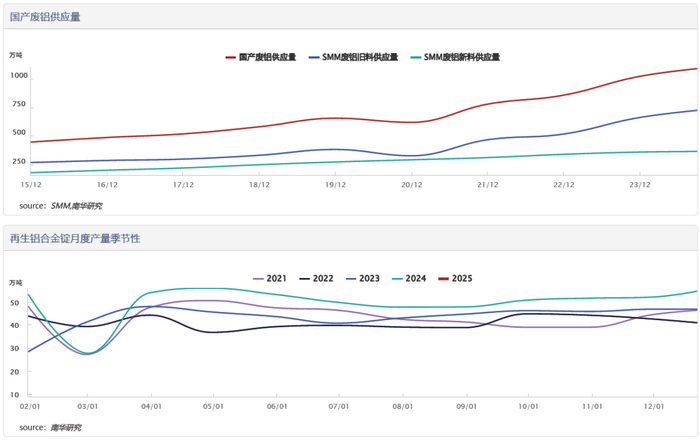
Task: Click the 07/01 x-axis label
Action: click(339, 407)
